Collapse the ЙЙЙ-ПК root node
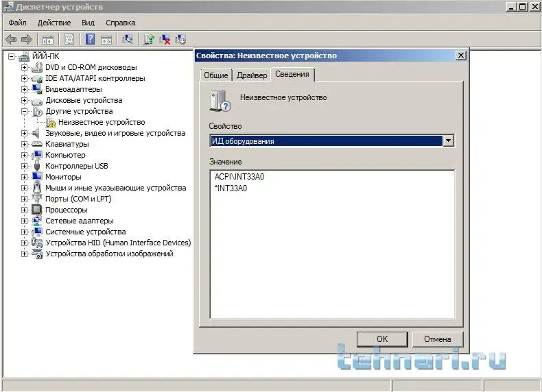 [12, 56]
